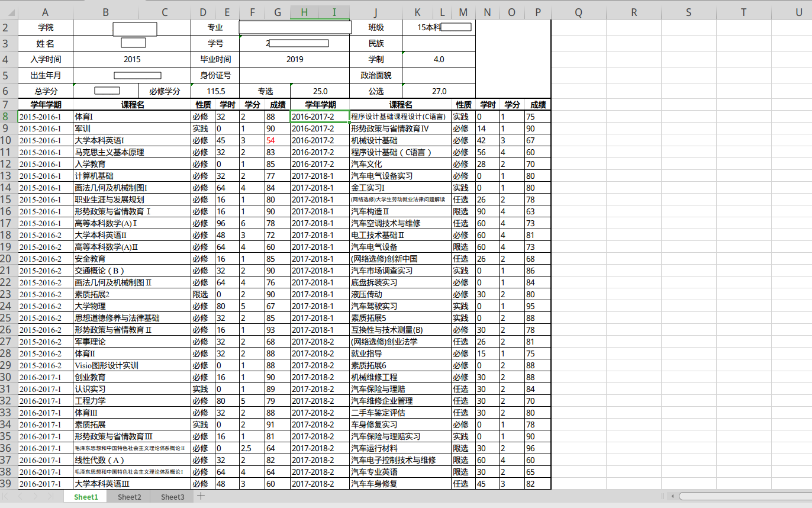Screen dimensions: 812x508
Task: Select the 汽车车身修复 cell
Action: [400, 484]
